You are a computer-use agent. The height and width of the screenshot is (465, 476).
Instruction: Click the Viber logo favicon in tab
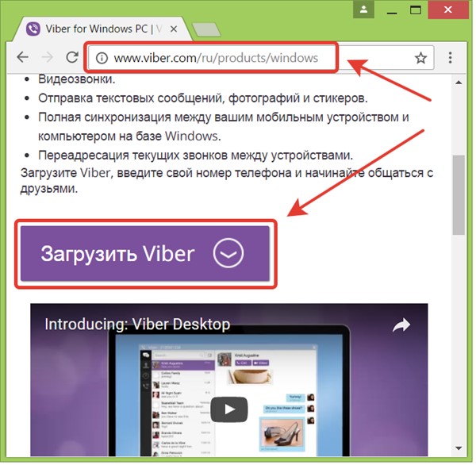(x=33, y=29)
